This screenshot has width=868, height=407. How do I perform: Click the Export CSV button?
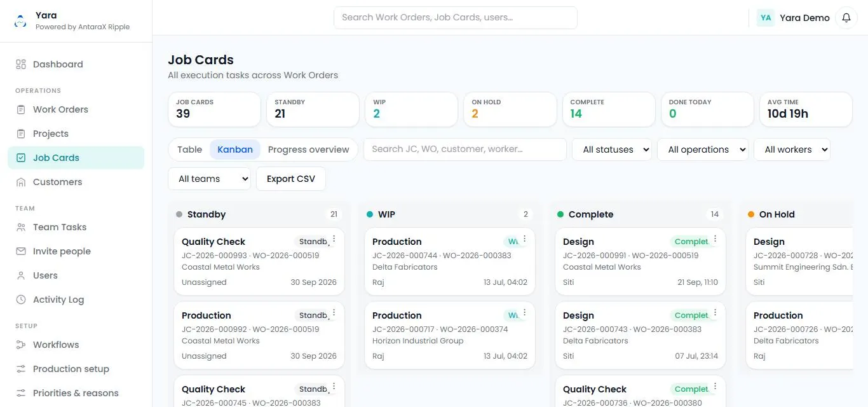[x=291, y=179]
